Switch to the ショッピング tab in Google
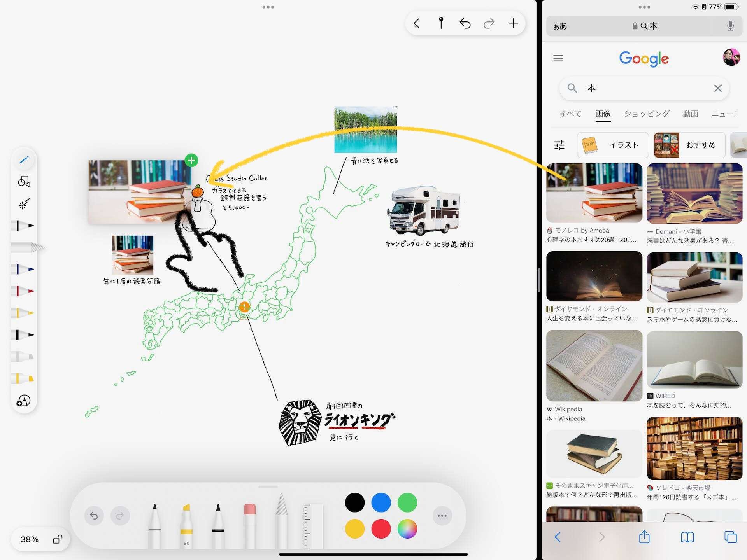The height and width of the screenshot is (560, 747). tap(647, 114)
